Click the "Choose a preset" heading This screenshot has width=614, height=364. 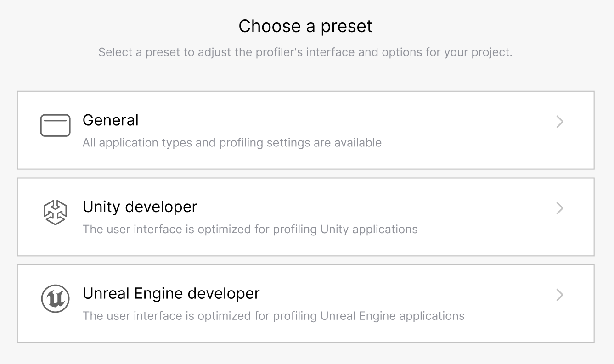tap(305, 26)
